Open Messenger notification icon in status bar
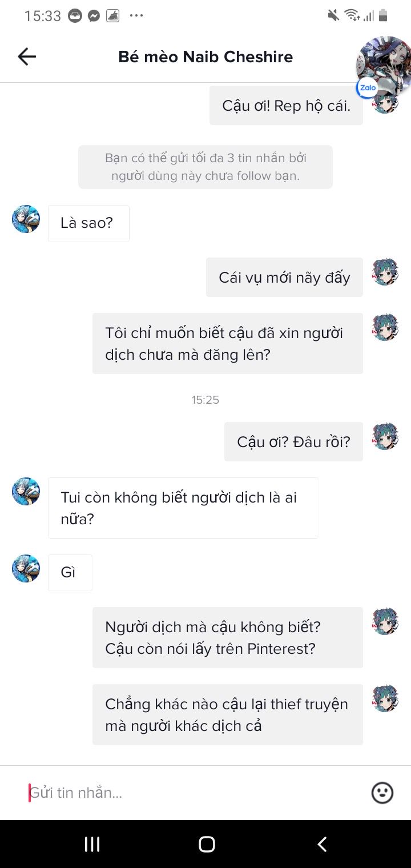Image resolution: width=411 pixels, height=868 pixels. [x=94, y=16]
